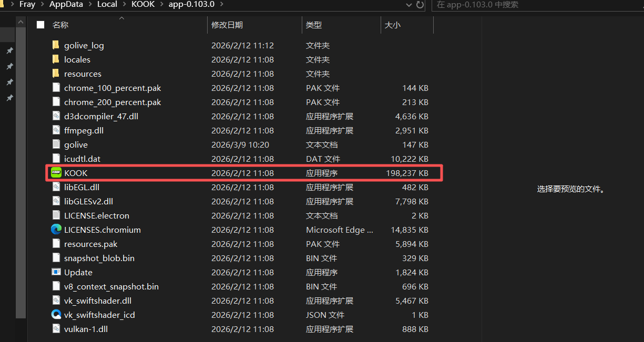Image resolution: width=644 pixels, height=342 pixels.
Task: Click the 2026/3/9 10:20 date cell
Action: coord(240,144)
